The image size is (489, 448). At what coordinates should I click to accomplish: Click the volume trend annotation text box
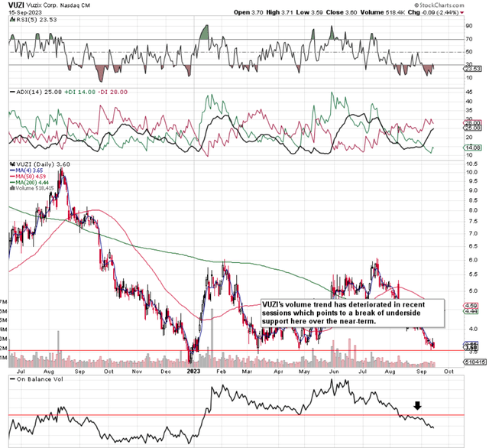click(353, 313)
